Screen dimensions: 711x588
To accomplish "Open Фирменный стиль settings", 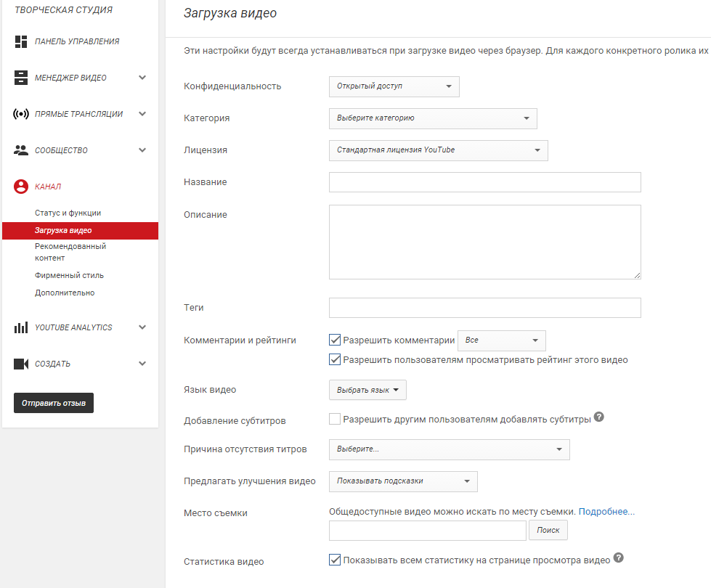I will pos(70,275).
